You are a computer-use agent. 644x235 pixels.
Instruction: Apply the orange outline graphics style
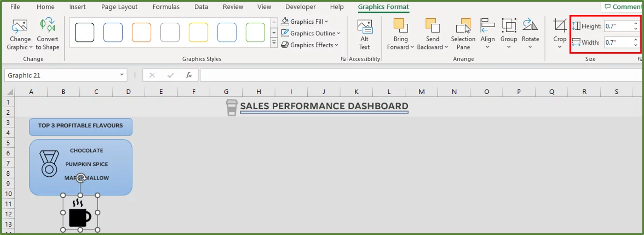tap(142, 33)
